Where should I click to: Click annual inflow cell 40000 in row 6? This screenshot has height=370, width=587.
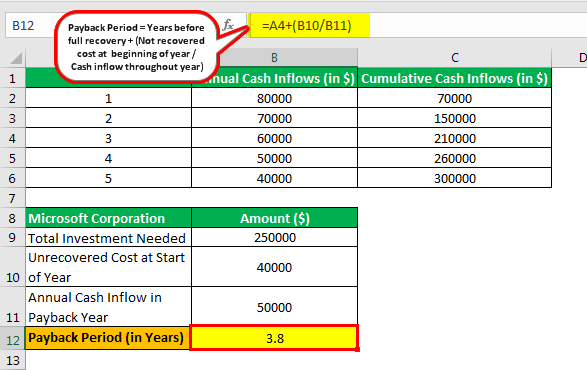point(274,178)
